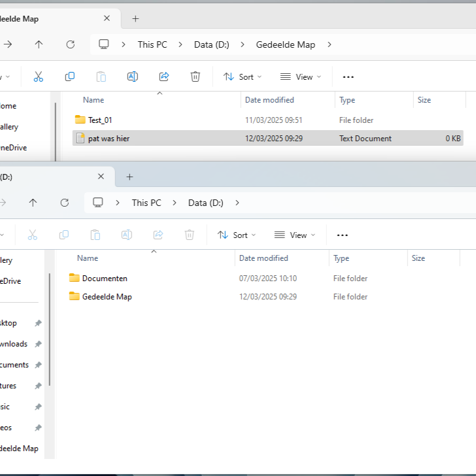The width and height of the screenshot is (476, 476).
Task: Click the Data (D:) breadcrumb in the Gedeelde Map window
Action: click(x=211, y=44)
